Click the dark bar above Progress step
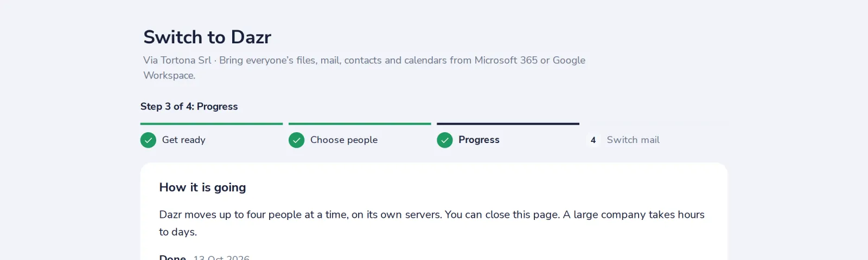The image size is (868, 260). click(x=508, y=124)
